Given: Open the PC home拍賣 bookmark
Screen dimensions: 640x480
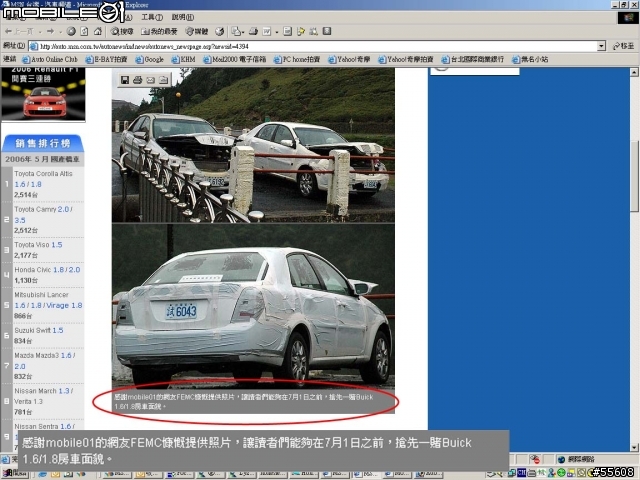Looking at the screenshot, I should [297, 60].
